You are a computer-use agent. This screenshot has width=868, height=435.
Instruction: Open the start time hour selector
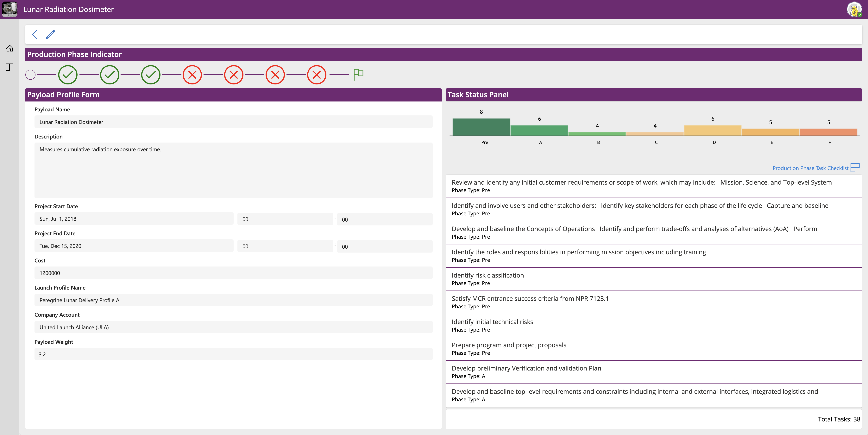285,219
